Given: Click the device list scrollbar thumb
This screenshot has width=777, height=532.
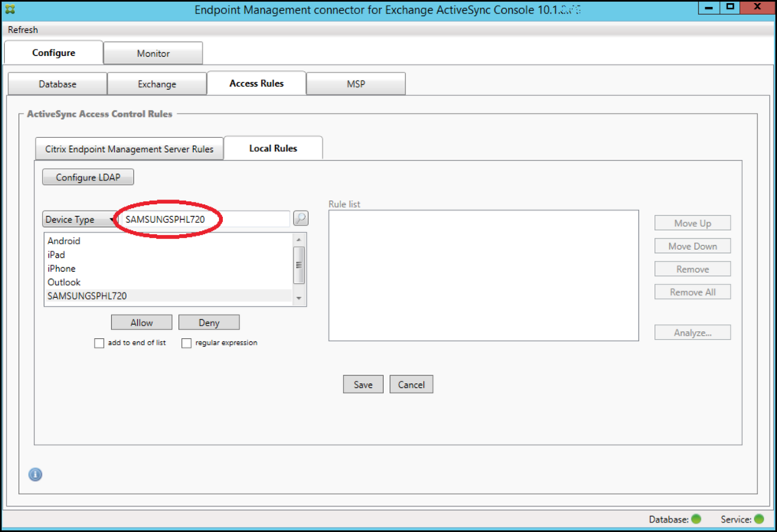Looking at the screenshot, I should pos(299,265).
